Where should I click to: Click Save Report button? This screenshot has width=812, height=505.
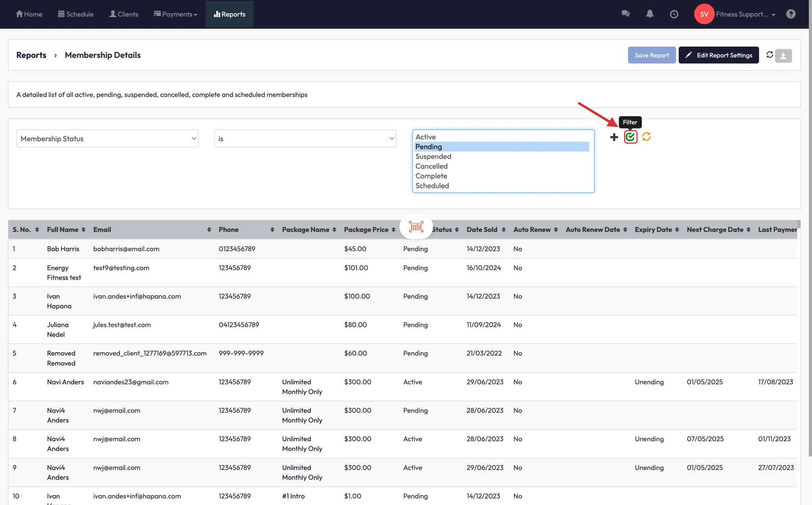click(x=651, y=55)
